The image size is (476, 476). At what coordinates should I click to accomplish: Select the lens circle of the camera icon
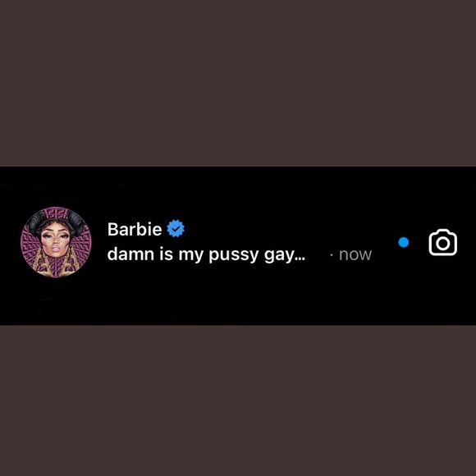(443, 244)
